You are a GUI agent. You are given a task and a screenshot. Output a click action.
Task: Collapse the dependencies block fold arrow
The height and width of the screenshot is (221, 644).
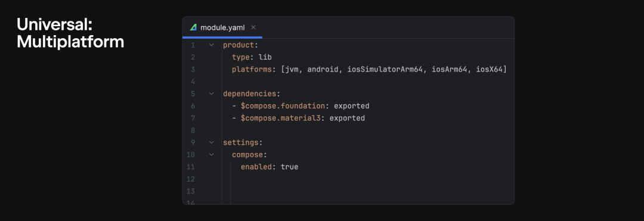[212, 94]
